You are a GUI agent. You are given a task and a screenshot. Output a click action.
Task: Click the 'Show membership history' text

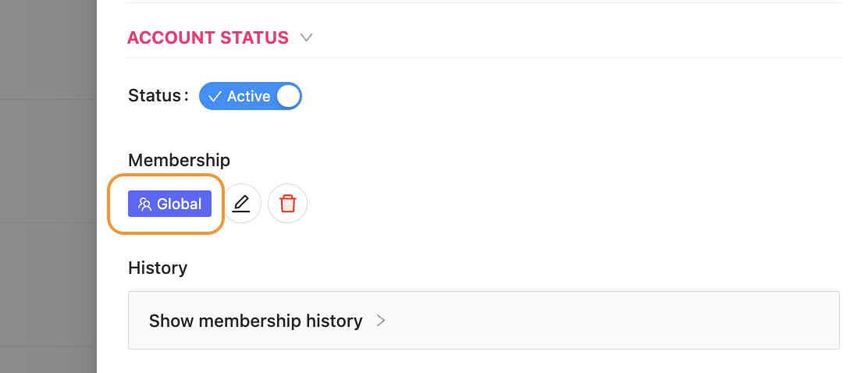tap(255, 321)
